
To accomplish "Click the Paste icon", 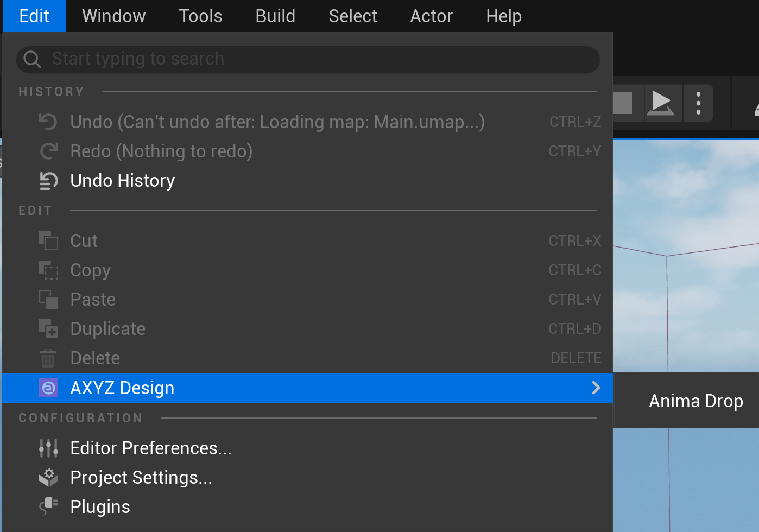I will (48, 299).
